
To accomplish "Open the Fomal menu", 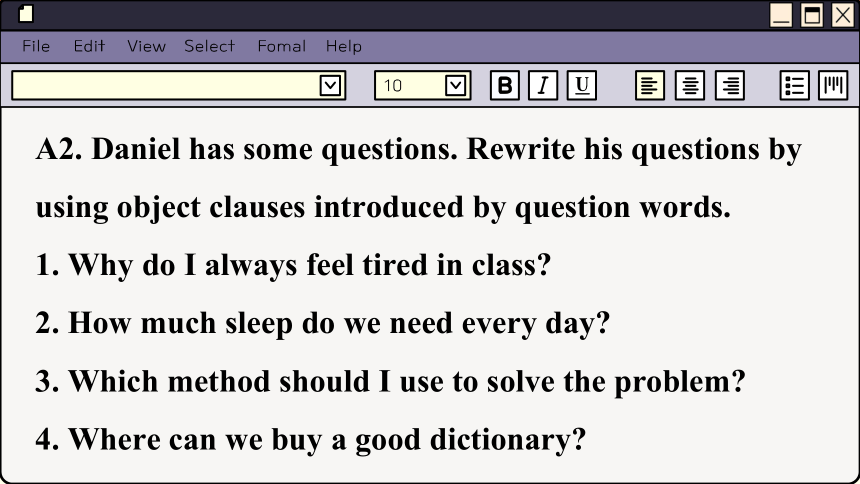I will click(x=282, y=46).
